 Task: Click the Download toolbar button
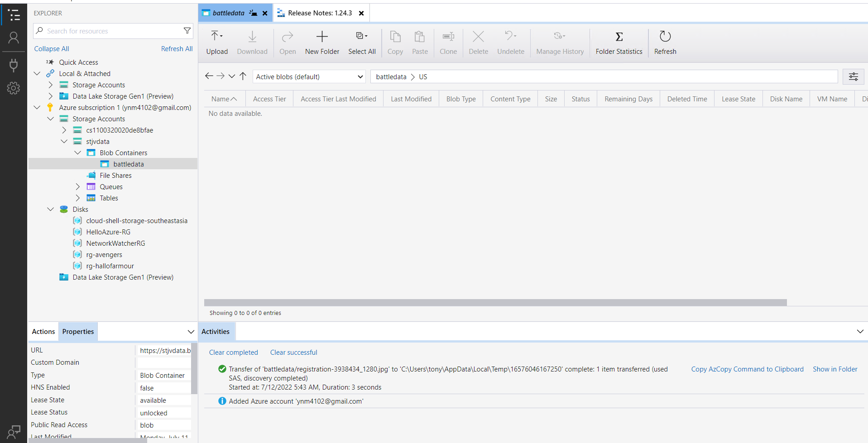[x=252, y=43]
